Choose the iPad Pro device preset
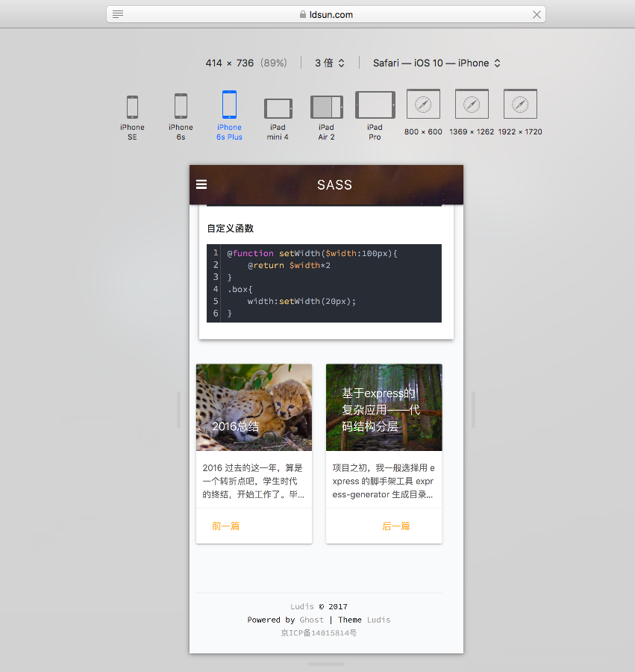The height and width of the screenshot is (672, 635). [x=375, y=105]
